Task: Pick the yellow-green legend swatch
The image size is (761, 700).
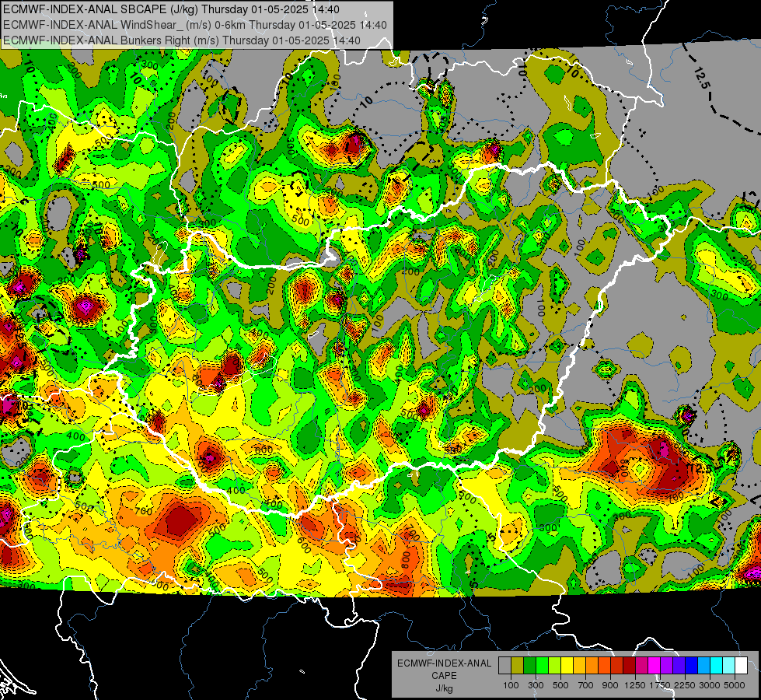Action: [554, 666]
